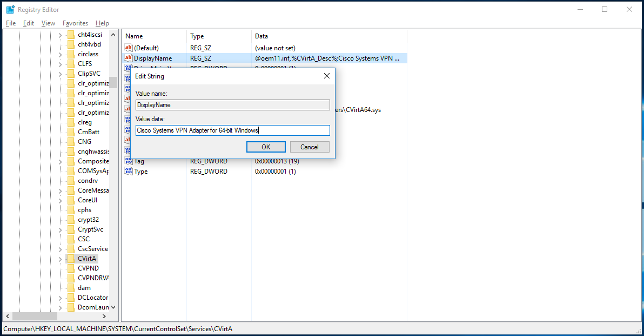Open the View menu
This screenshot has height=336, width=644.
click(48, 23)
